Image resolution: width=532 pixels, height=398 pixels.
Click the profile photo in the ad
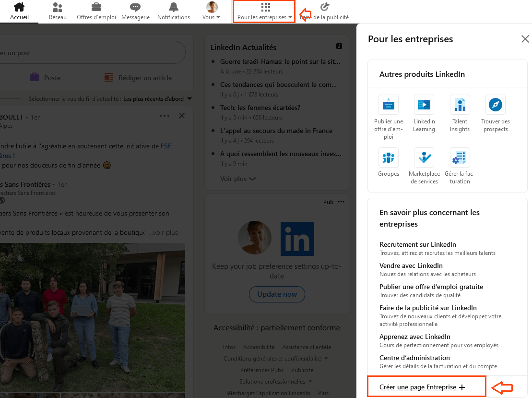click(255, 238)
